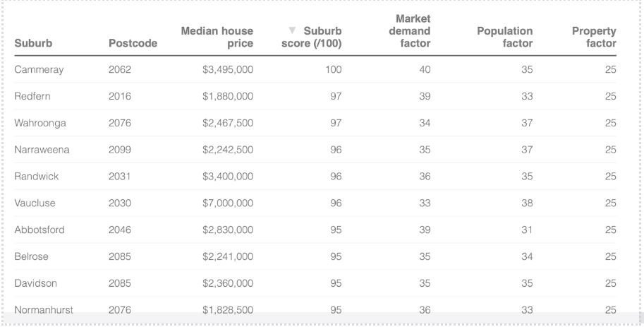Sort by Population factor header
This screenshot has width=644, height=327.
(504, 37)
